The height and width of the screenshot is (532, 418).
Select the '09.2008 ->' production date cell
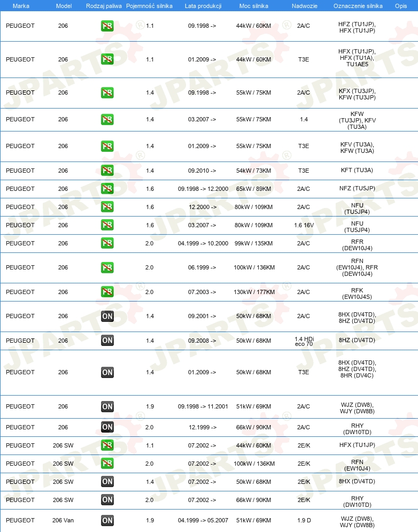click(x=202, y=341)
